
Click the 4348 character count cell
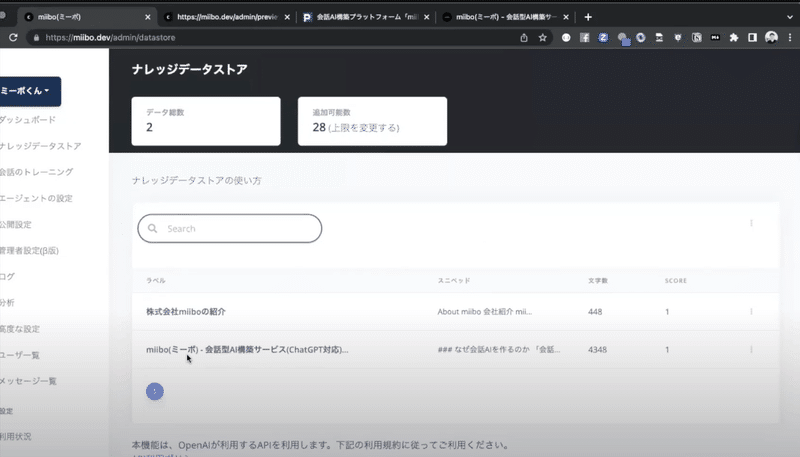click(x=597, y=350)
